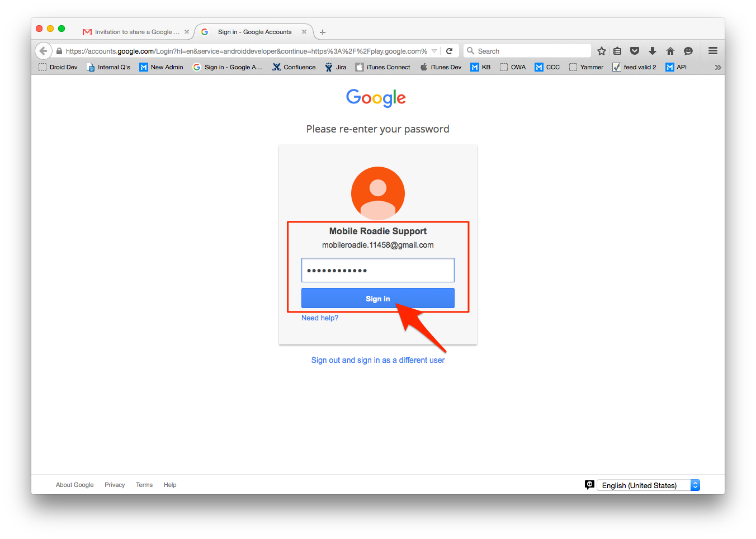This screenshot has height=539, width=756.
Task: Open a new tab with plus button
Action: click(x=323, y=32)
